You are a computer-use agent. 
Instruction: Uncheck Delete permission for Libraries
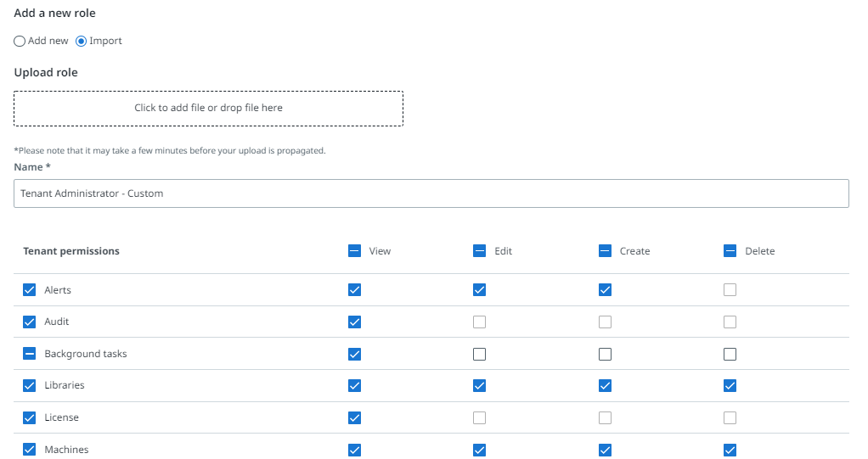pos(730,386)
